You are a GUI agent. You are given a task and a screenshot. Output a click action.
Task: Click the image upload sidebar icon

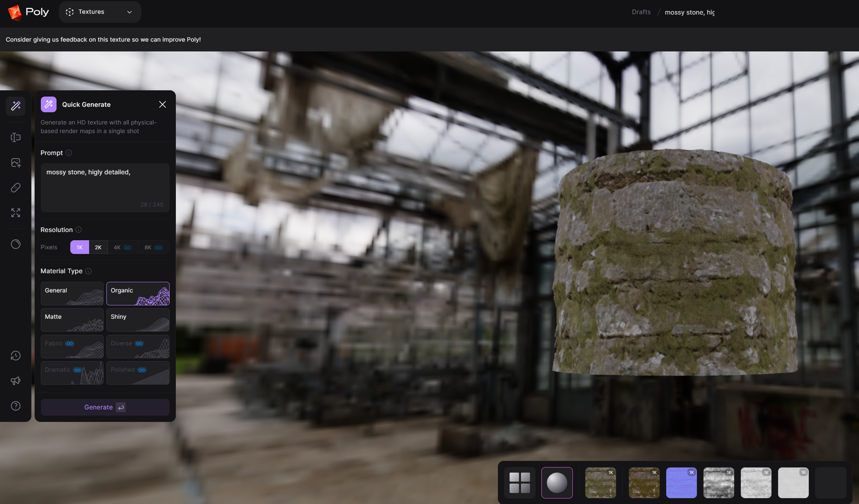(16, 163)
